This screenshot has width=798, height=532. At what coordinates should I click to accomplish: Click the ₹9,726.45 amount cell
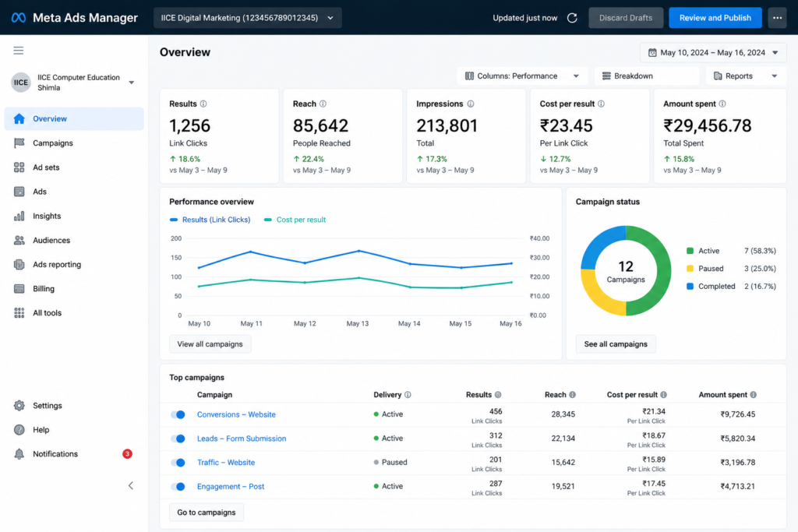pos(737,414)
